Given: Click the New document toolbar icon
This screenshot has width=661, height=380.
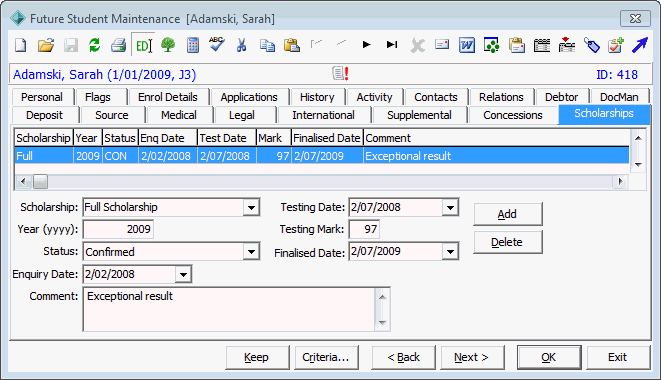Looking at the screenshot, I should pos(20,45).
